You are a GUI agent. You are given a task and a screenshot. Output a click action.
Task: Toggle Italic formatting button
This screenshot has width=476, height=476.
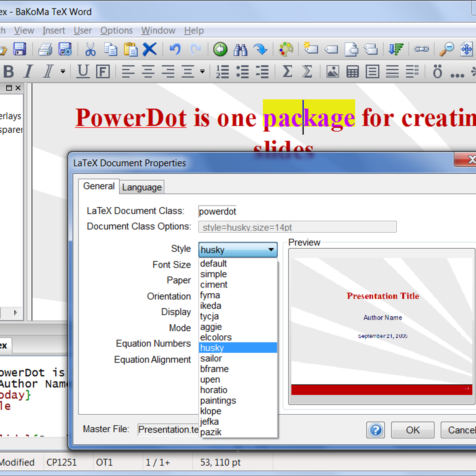28,72
